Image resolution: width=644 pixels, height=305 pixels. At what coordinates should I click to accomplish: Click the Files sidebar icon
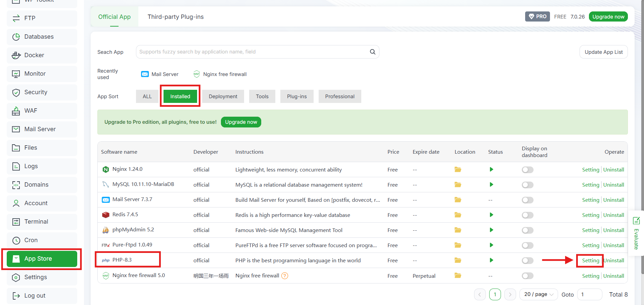coord(16,148)
